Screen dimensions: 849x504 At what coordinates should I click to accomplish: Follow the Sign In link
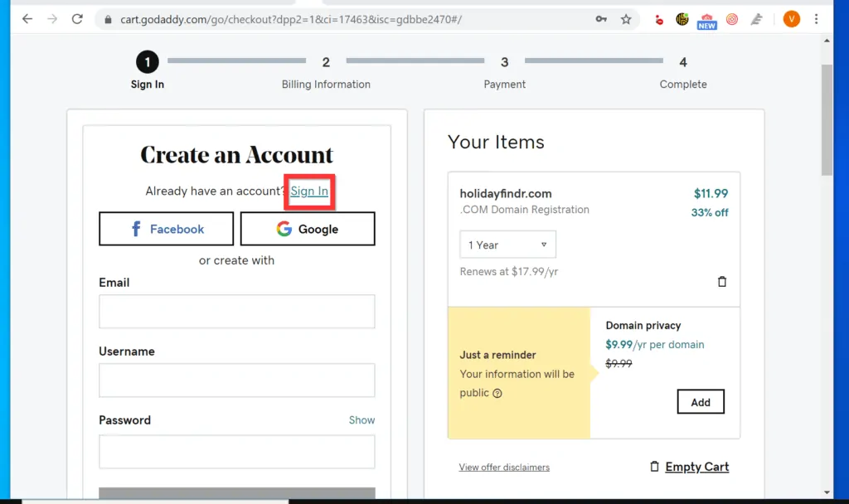click(309, 191)
